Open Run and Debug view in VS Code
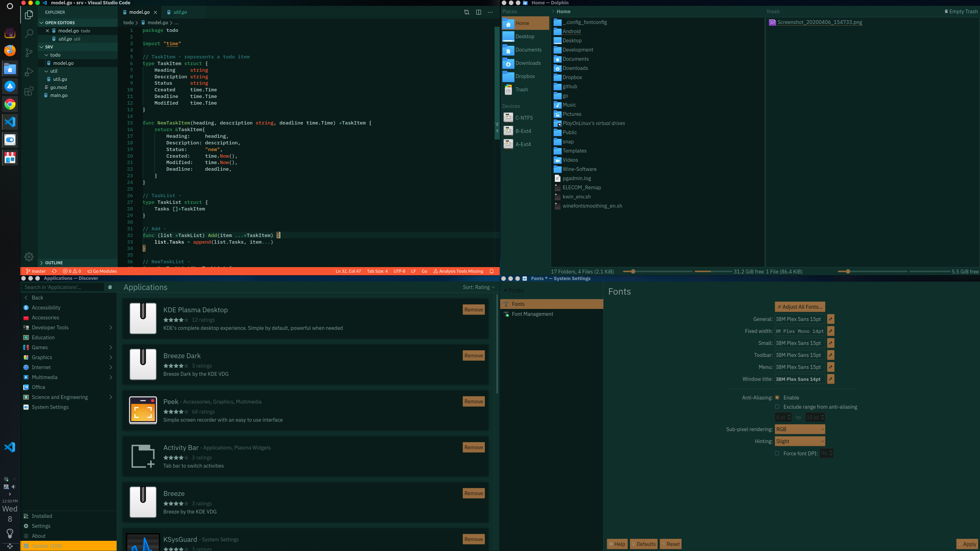This screenshot has width=980, height=551. (29, 71)
